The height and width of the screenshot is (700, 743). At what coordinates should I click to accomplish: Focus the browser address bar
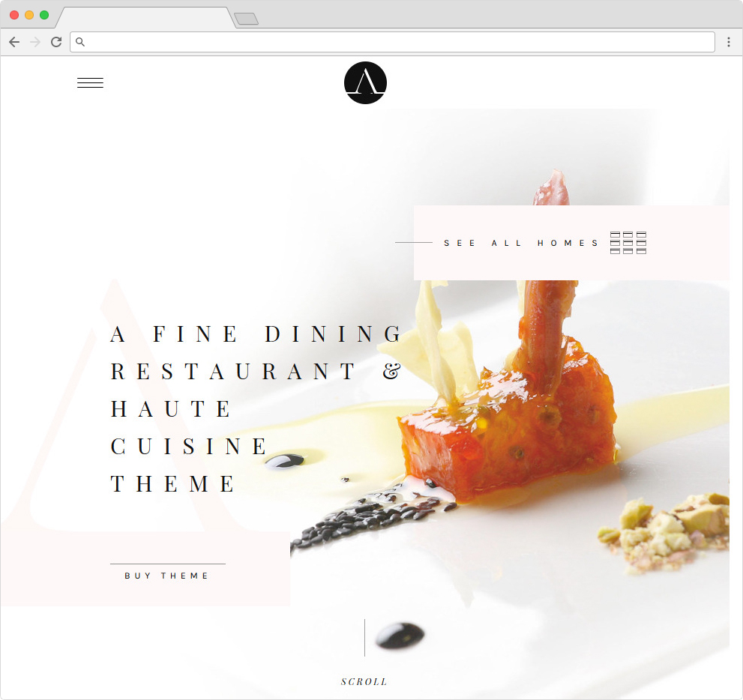point(392,42)
